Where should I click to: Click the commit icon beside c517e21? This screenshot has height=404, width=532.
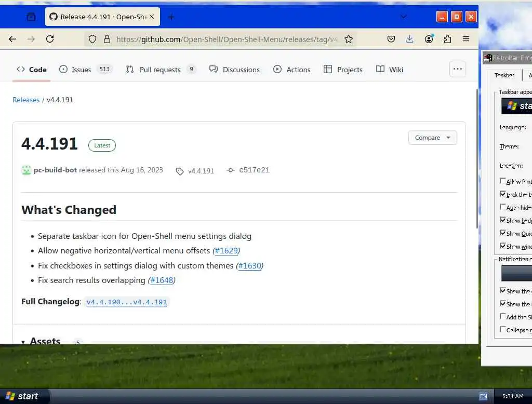(x=230, y=170)
